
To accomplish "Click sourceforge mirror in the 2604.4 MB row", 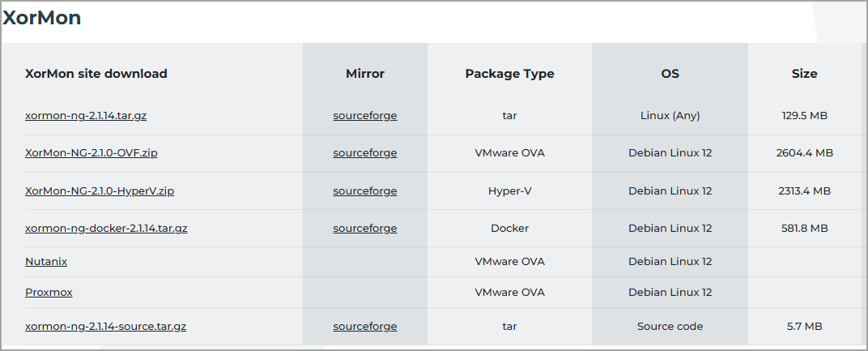I will [x=364, y=153].
